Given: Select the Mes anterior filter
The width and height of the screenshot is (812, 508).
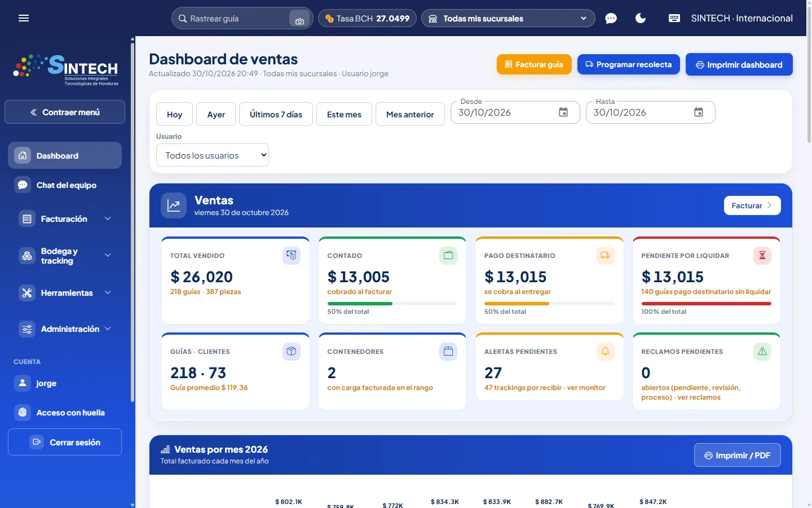Looking at the screenshot, I should click(410, 114).
